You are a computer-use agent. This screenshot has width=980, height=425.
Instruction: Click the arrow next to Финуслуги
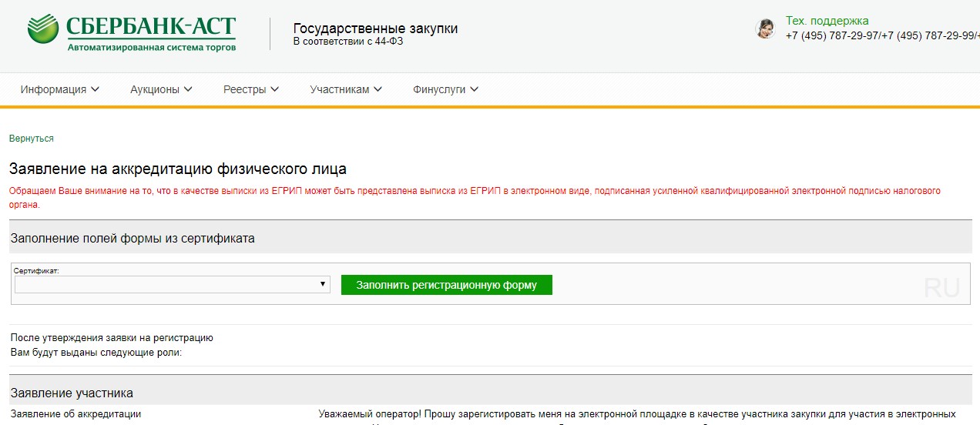click(x=475, y=89)
